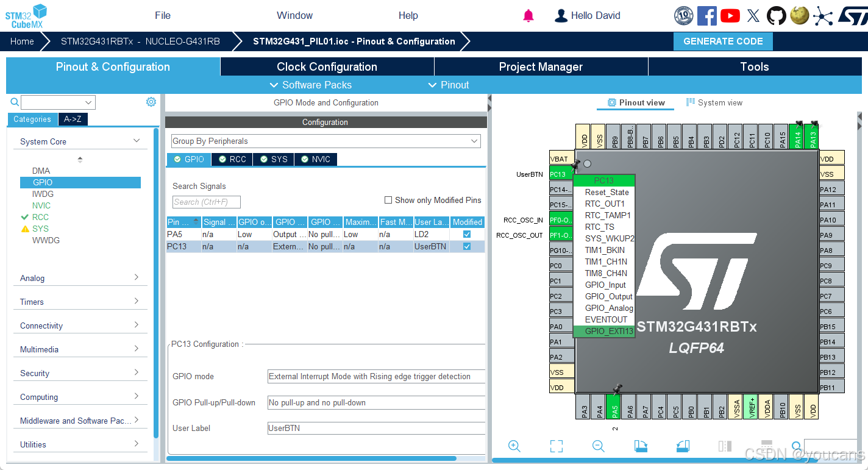Click the STM32G431RBTx NUCLEO-G431RB breadcrumb
This screenshot has width=868, height=470.
pyautogui.click(x=140, y=41)
